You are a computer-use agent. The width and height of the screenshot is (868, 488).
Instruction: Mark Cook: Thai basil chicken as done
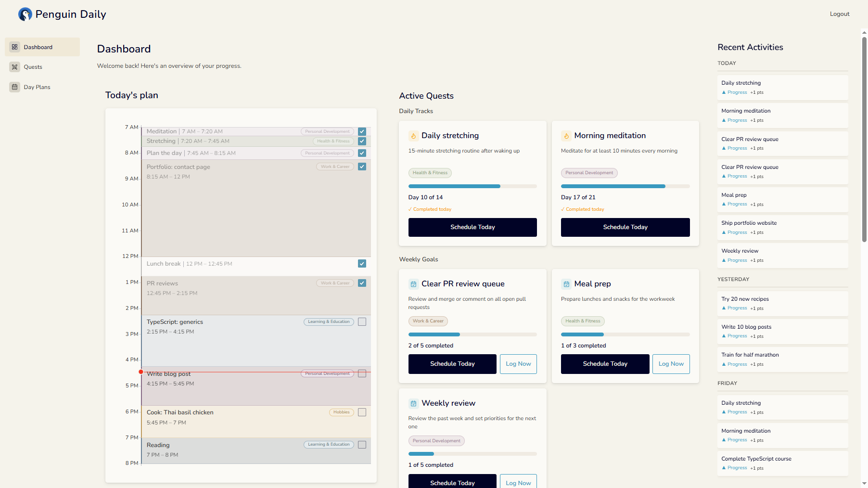pyautogui.click(x=362, y=412)
